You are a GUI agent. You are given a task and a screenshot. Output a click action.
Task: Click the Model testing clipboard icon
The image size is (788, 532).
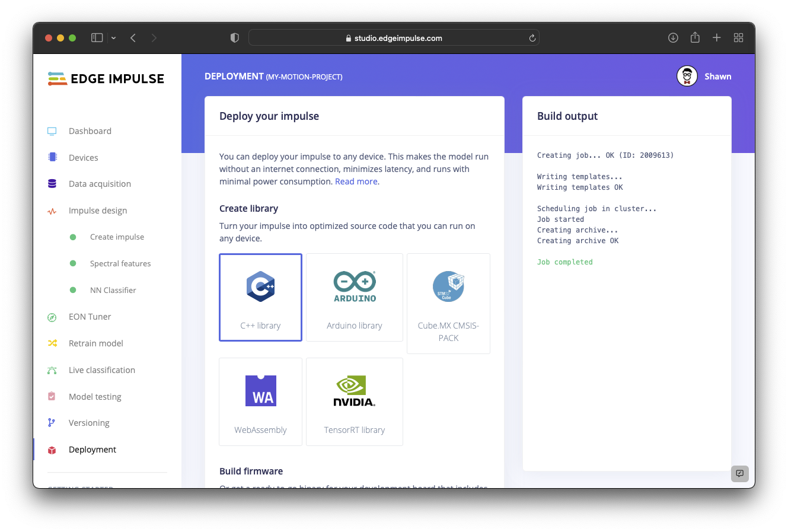[x=52, y=396]
